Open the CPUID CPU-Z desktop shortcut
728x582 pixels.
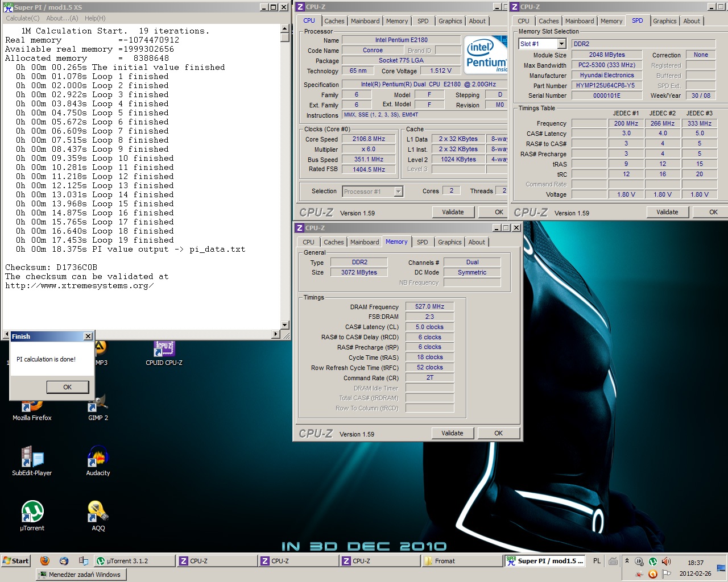click(x=164, y=353)
